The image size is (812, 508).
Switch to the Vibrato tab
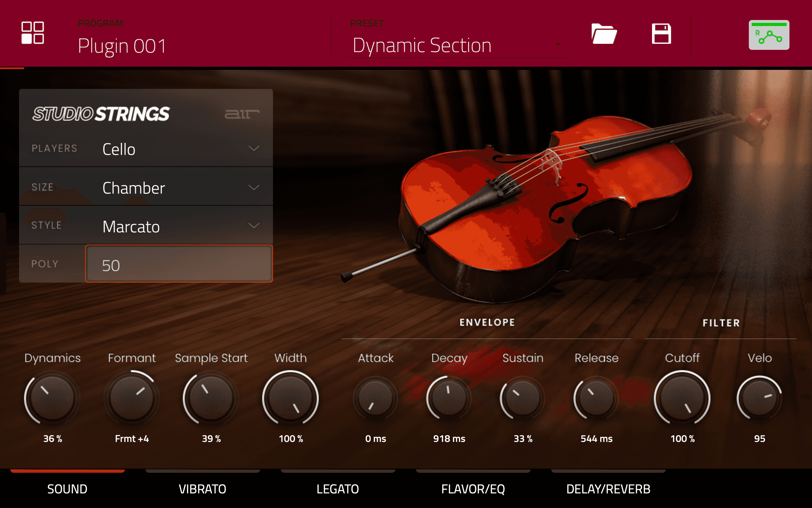point(203,489)
